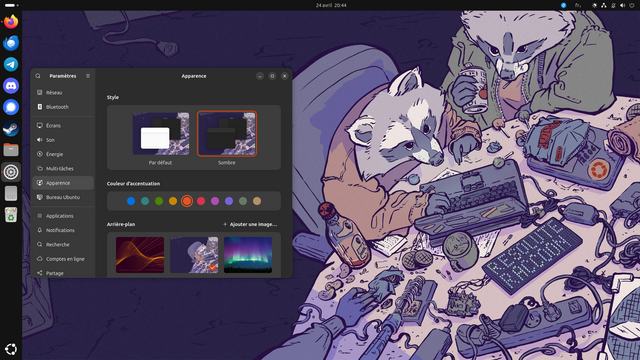This screenshot has height=360, width=640.
Task: Pick the orange accent color
Action: 187,201
